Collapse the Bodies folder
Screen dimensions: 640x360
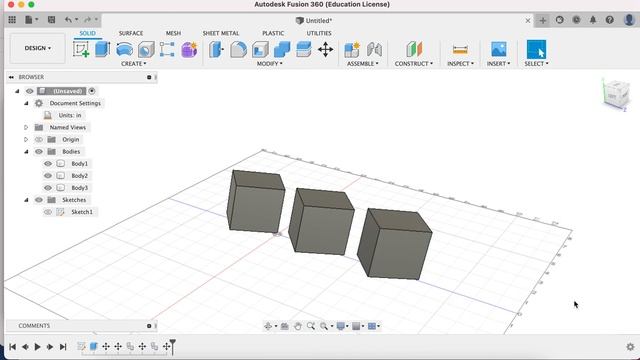(x=26, y=151)
